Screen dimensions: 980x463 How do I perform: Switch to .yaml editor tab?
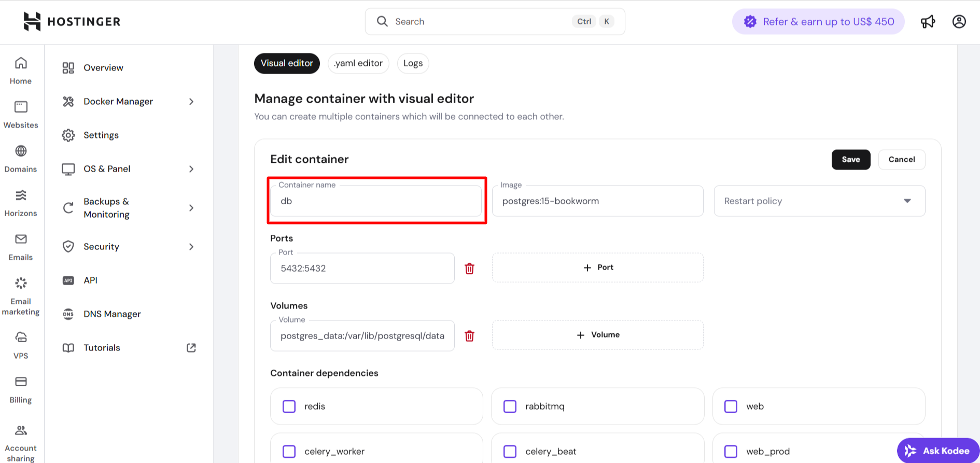point(358,63)
